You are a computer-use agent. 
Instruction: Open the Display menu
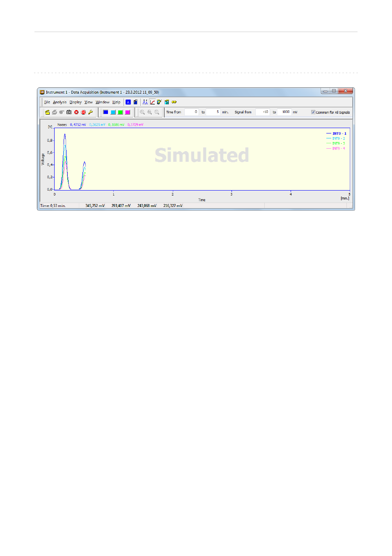pos(76,102)
